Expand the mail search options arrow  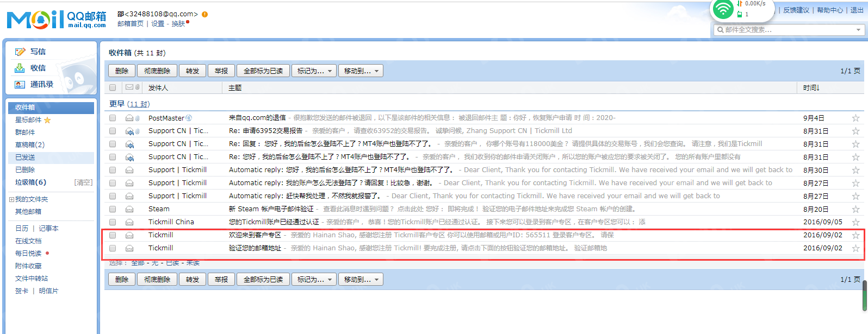point(859,30)
